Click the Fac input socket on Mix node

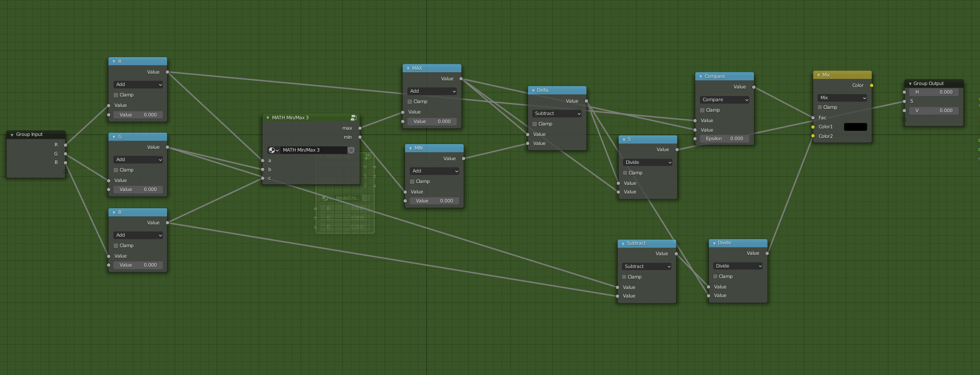pyautogui.click(x=813, y=118)
